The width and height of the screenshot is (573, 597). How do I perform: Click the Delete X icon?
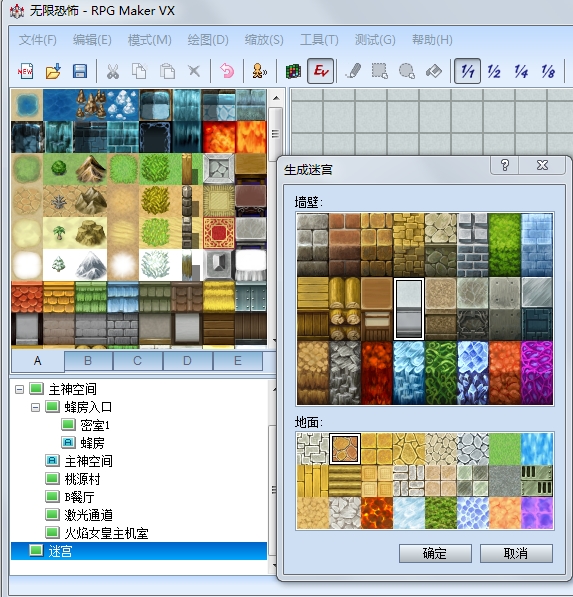tap(194, 71)
